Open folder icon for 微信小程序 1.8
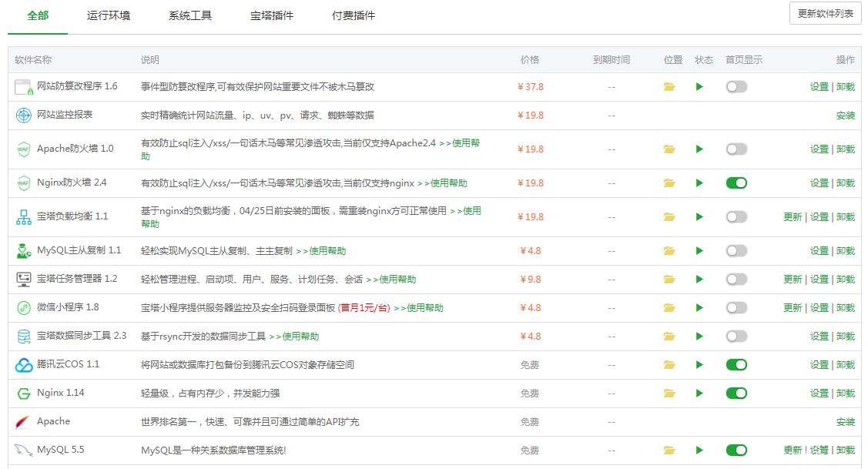Viewport: 868px width, 469px height. [x=669, y=308]
